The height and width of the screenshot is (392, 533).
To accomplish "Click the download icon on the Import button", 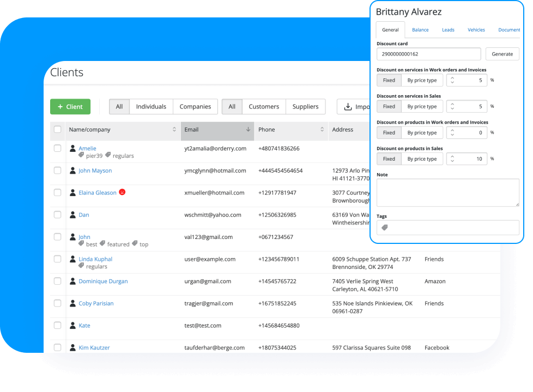I will click(x=348, y=107).
